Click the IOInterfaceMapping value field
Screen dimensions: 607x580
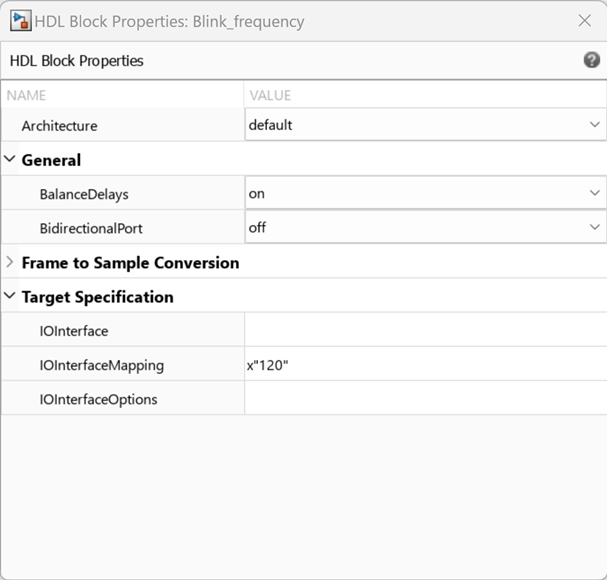point(425,365)
